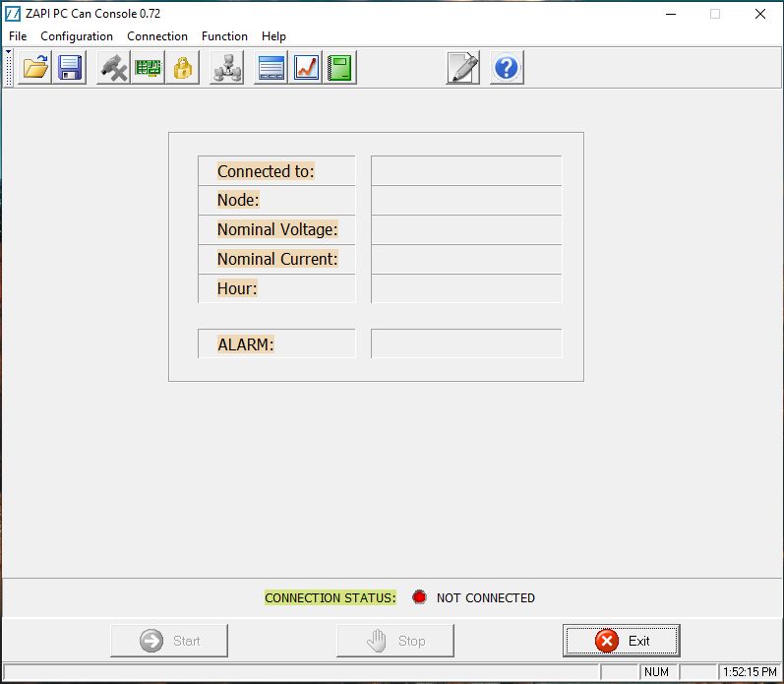The width and height of the screenshot is (784, 684).
Task: Click the NUM indicator in status bar
Action: pyautogui.click(x=656, y=672)
